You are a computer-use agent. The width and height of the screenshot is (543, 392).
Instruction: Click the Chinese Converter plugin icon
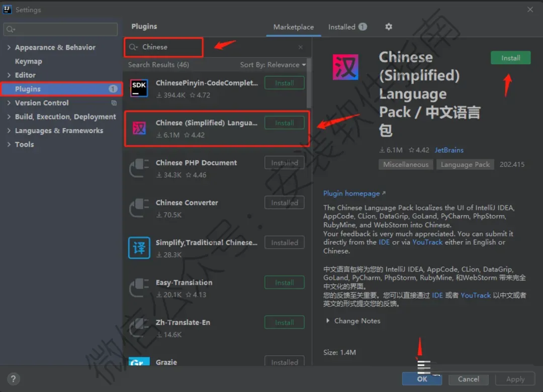click(139, 208)
